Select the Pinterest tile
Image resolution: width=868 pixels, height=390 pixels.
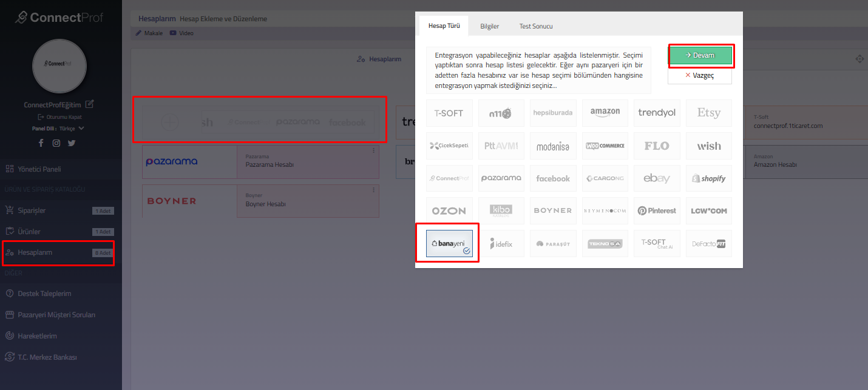click(657, 210)
